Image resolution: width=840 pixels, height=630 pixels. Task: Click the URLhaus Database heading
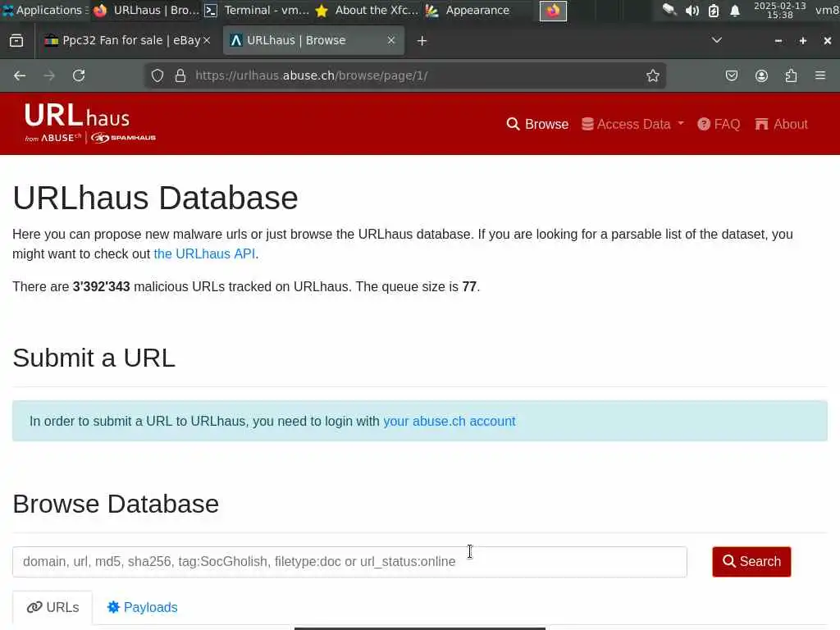(x=155, y=198)
